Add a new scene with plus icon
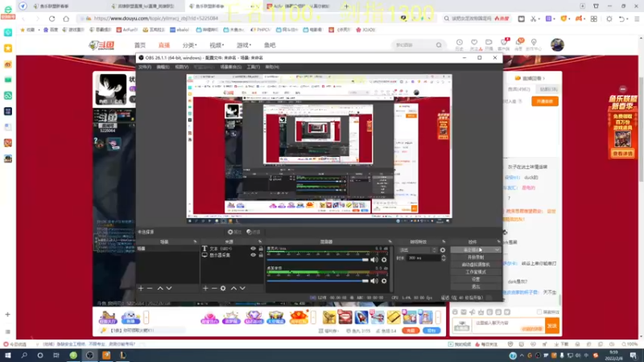The width and height of the screenshot is (644, 362). [x=141, y=289]
